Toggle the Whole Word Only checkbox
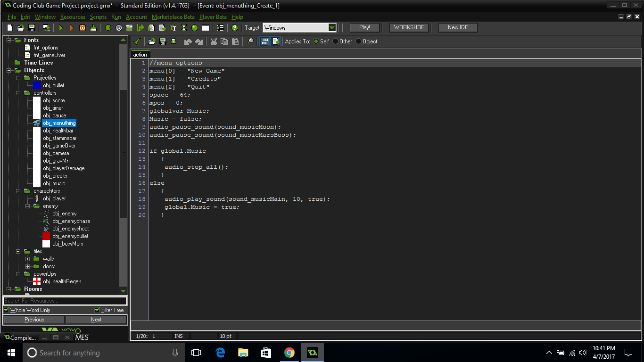 7,310
